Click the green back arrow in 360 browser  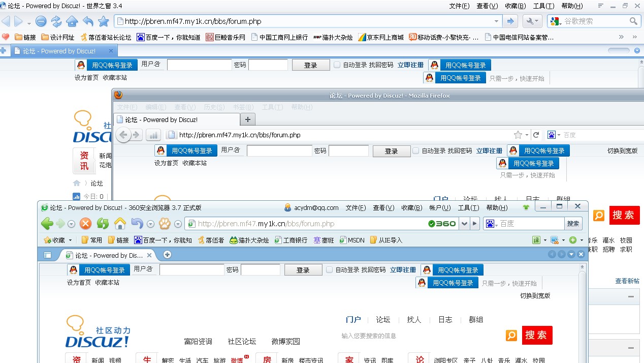tap(47, 223)
